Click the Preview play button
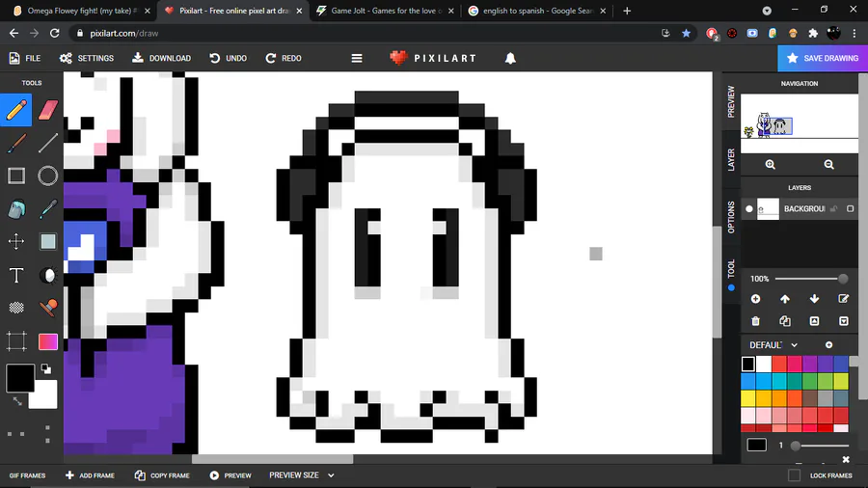868x488 pixels. click(231, 475)
